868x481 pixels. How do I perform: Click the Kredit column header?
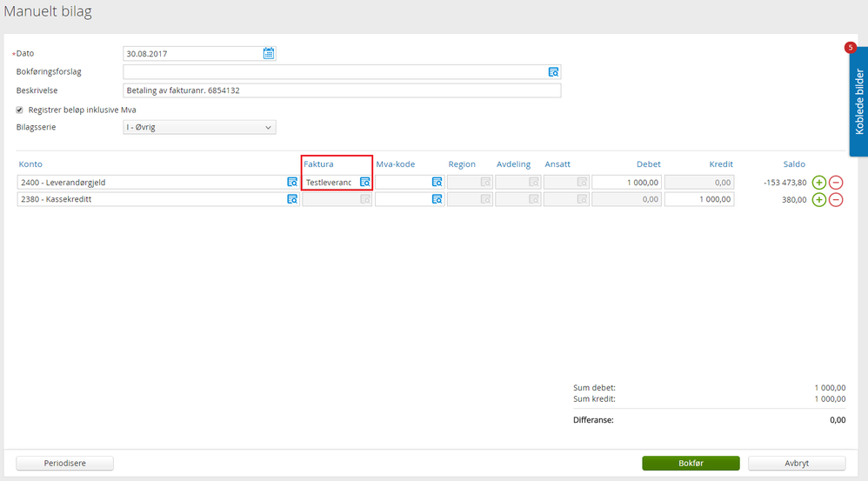721,164
